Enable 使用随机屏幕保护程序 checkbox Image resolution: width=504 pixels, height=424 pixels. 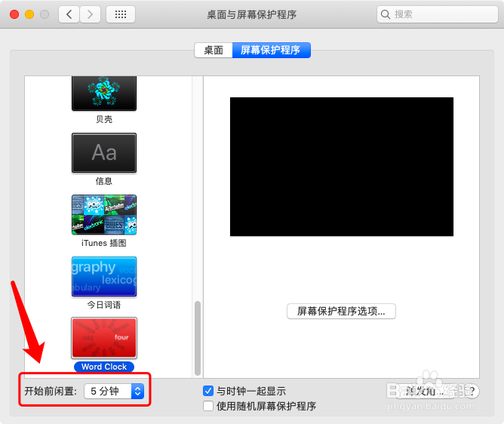208,406
